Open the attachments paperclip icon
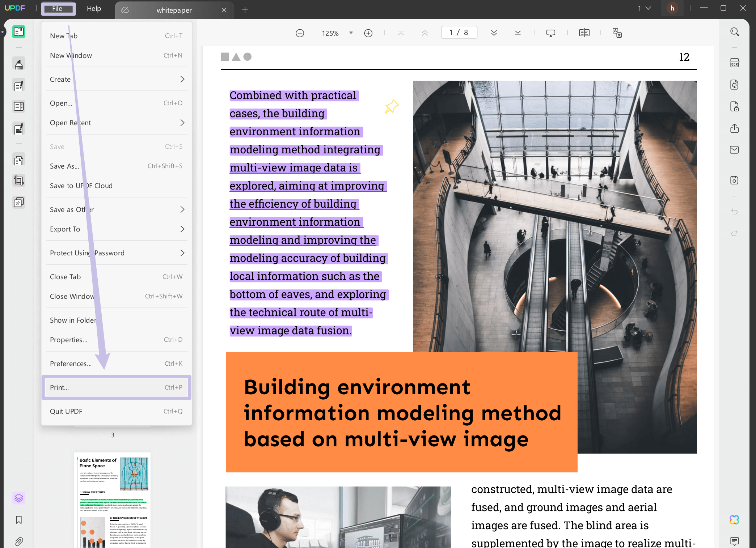Screen dimensions: 756x548 tap(19, 541)
